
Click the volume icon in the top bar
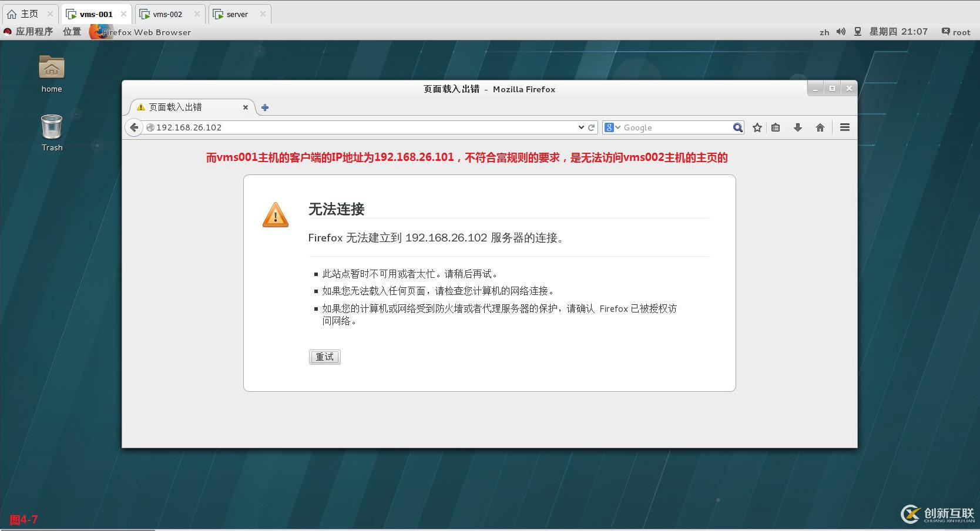(841, 32)
